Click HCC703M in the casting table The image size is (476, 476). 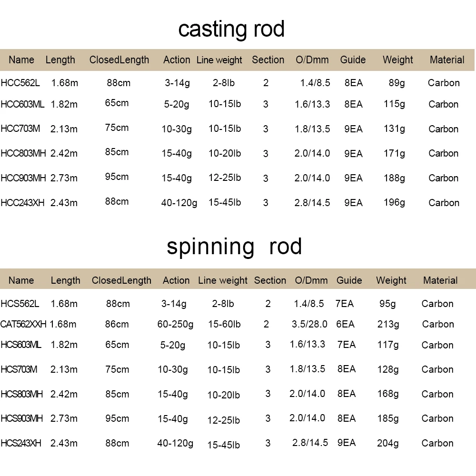click(20, 129)
